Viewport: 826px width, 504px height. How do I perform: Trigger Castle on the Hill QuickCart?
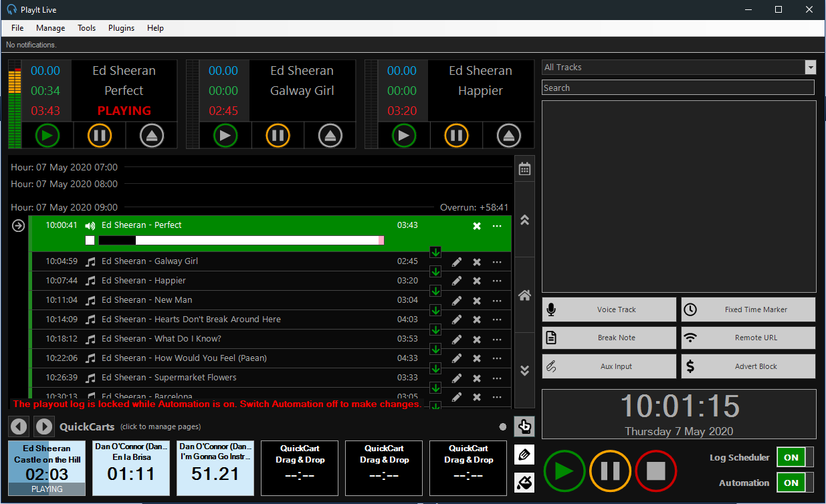coord(47,468)
